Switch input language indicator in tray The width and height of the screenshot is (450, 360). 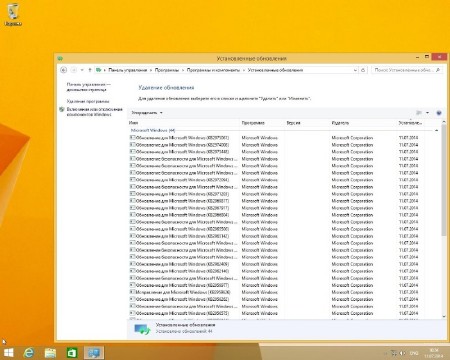pyautogui.click(x=414, y=353)
